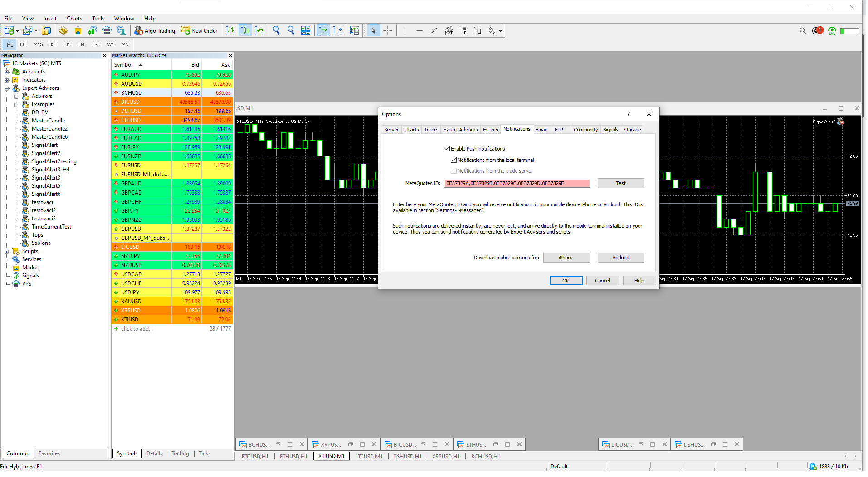Screen dimensions: 868x477
Task: Toggle Notifications from the local terminal
Action: click(454, 160)
